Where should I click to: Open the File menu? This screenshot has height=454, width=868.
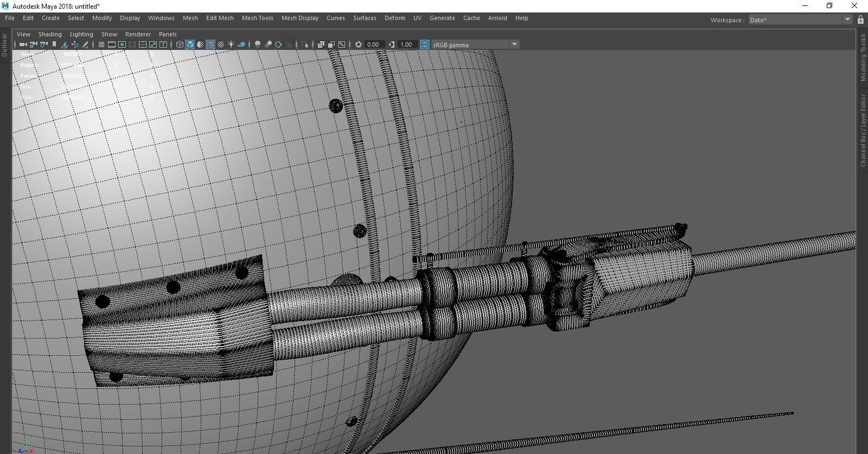coord(10,18)
